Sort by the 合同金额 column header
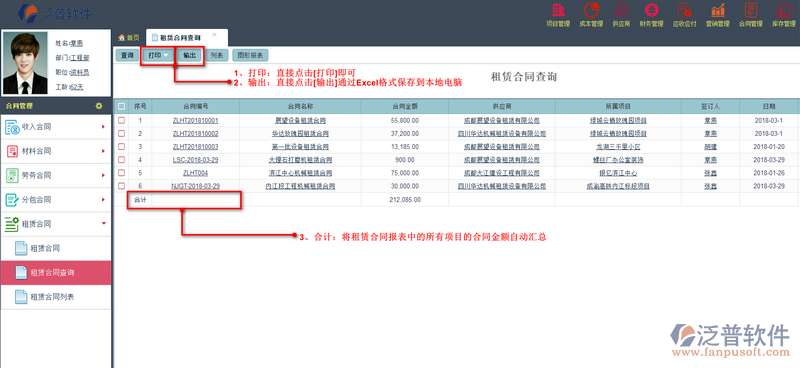 pyautogui.click(x=405, y=107)
